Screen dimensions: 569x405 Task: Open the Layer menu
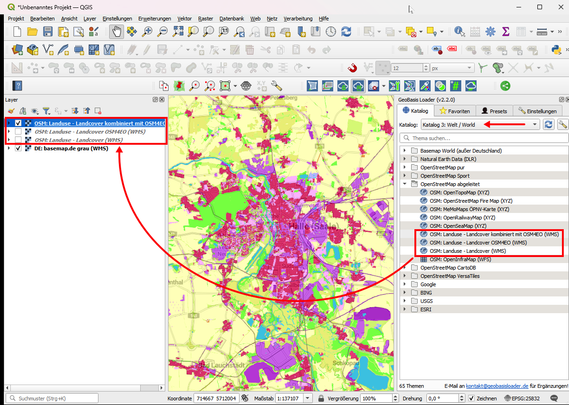[x=90, y=19]
